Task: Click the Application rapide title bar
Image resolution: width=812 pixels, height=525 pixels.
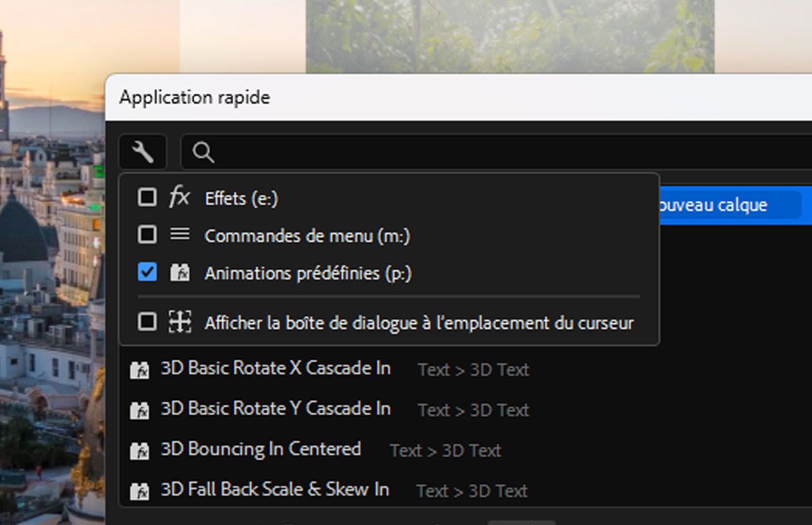Action: click(x=437, y=97)
